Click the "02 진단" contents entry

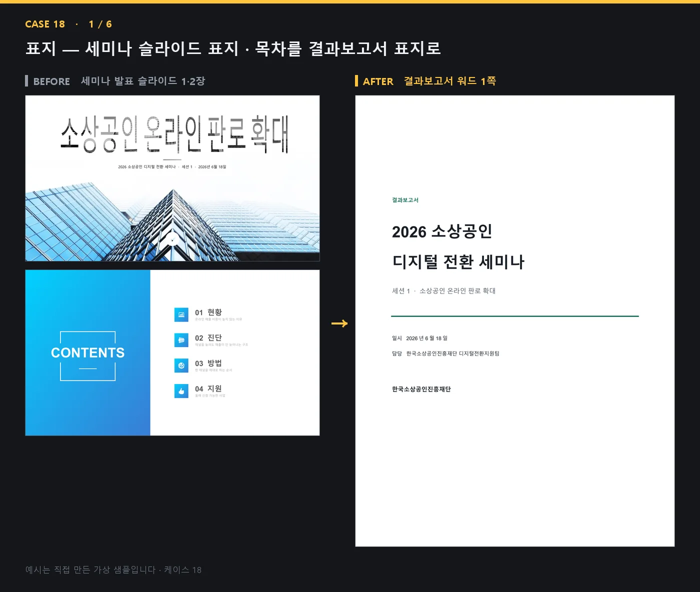click(208, 338)
